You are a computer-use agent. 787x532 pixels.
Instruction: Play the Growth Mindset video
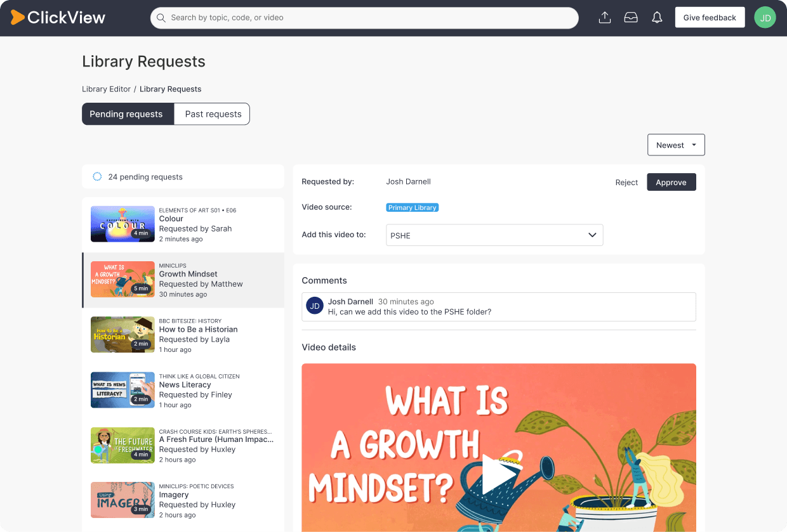pos(498,474)
